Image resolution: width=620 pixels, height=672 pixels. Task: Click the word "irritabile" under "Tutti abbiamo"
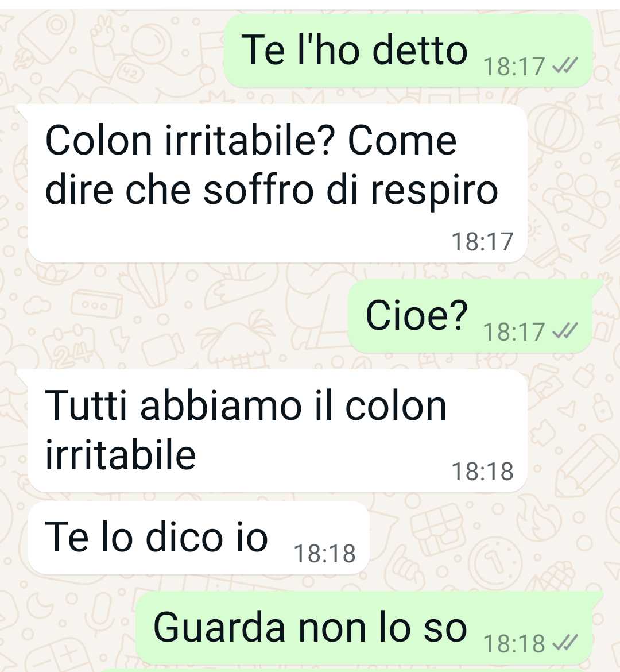121,455
